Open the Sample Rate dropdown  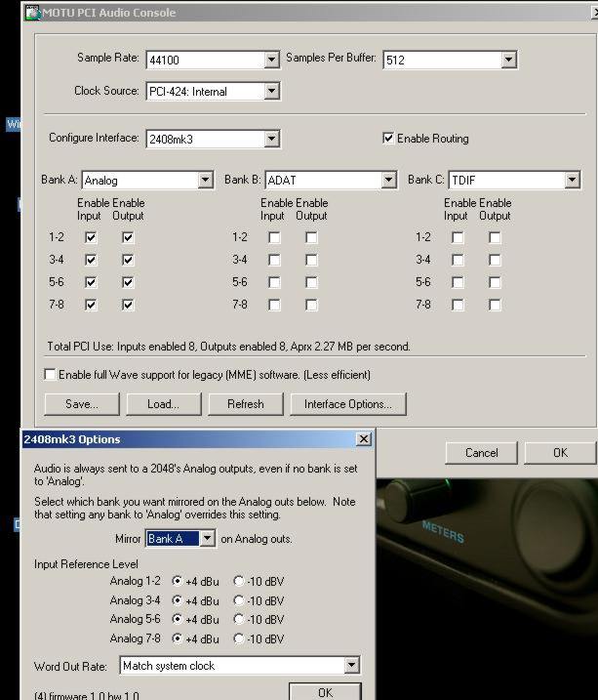pyautogui.click(x=271, y=61)
